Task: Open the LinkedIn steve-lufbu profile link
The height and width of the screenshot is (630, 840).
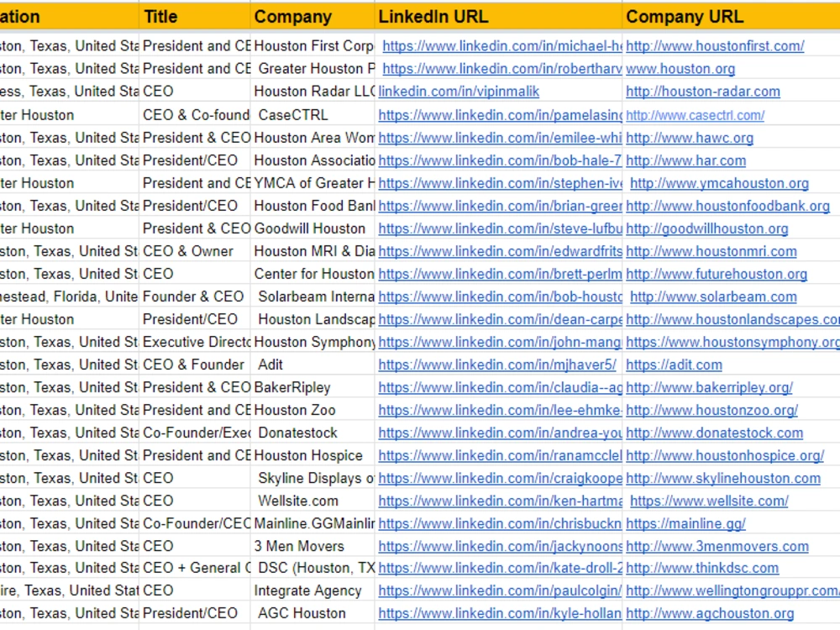Action: (x=500, y=228)
